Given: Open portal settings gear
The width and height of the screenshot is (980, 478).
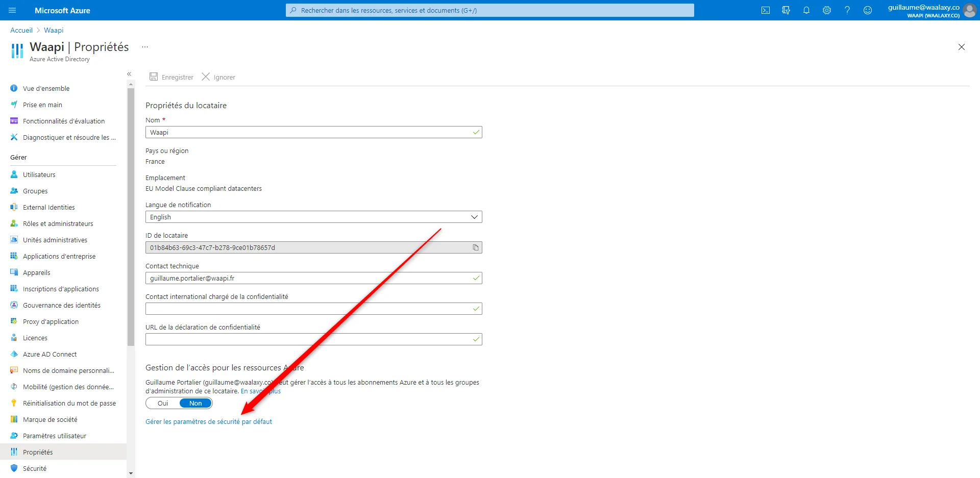Looking at the screenshot, I should click(x=827, y=10).
